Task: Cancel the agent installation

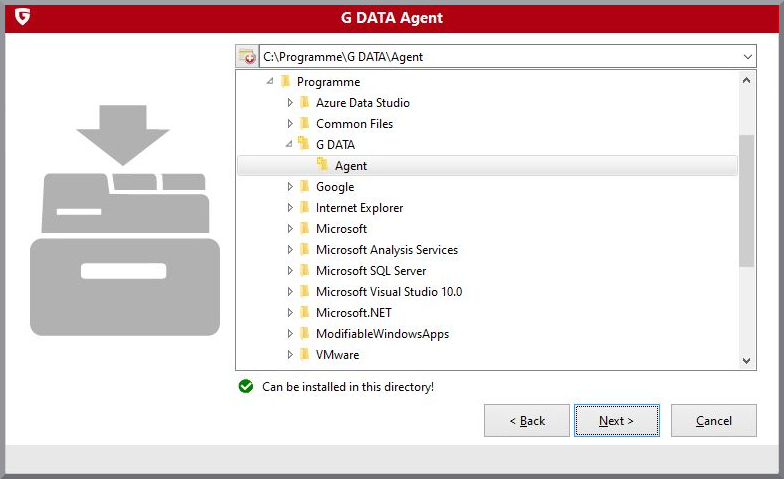Action: 714,420
